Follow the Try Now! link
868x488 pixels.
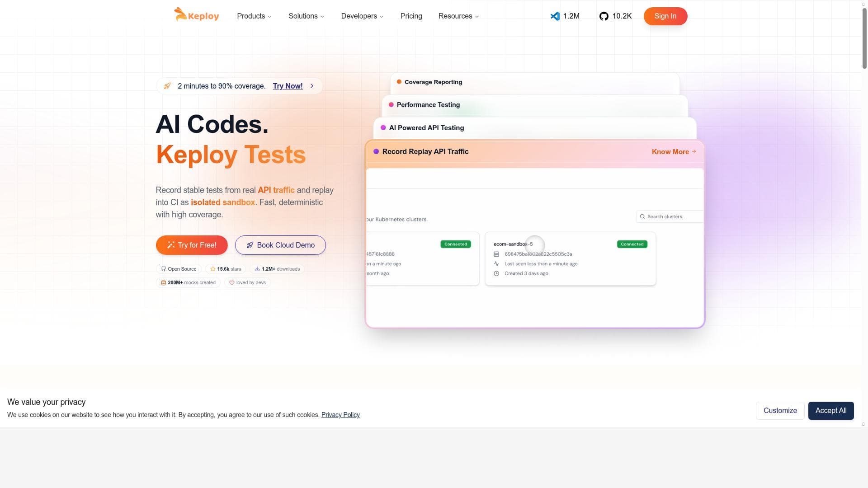[288, 86]
